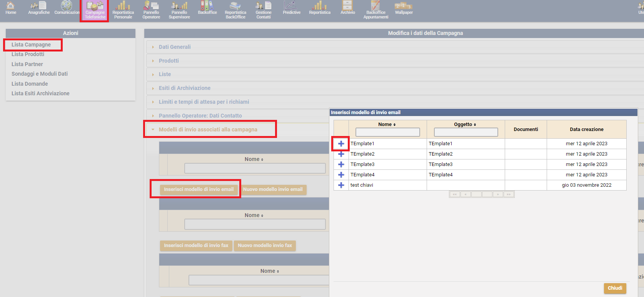The width and height of the screenshot is (644, 297).
Task: Open Anagrafiche from the top toolbar
Action: point(39,8)
